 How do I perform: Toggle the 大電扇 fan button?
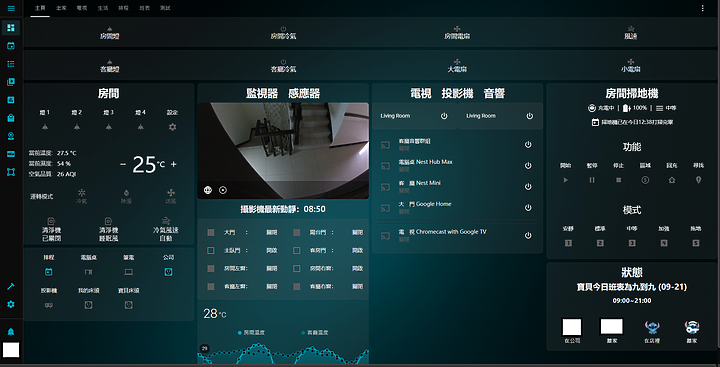(457, 65)
